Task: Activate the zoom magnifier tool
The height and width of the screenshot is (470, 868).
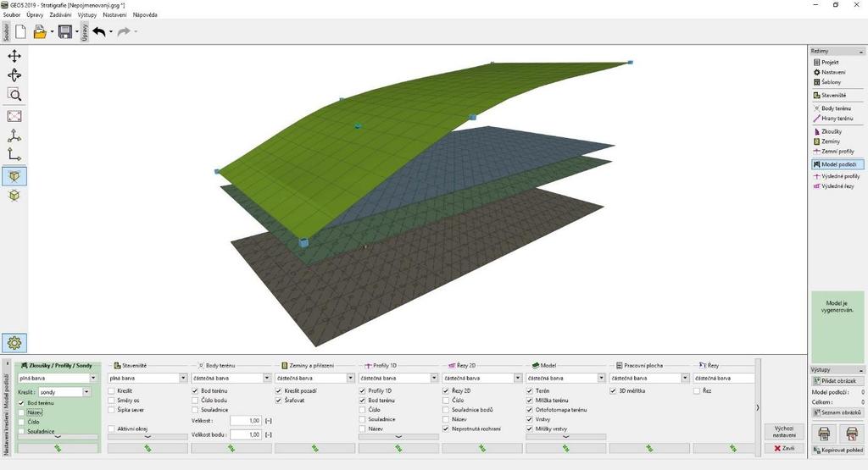Action: pos(14,95)
